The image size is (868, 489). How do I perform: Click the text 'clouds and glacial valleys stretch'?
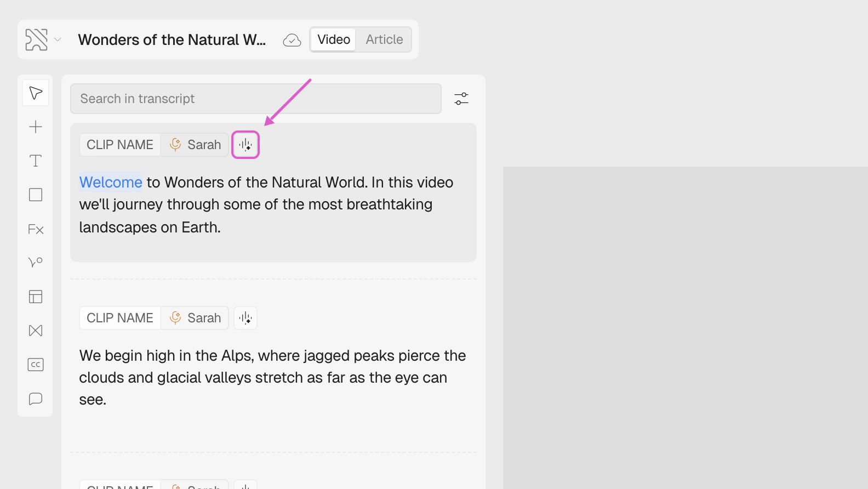coord(191,378)
